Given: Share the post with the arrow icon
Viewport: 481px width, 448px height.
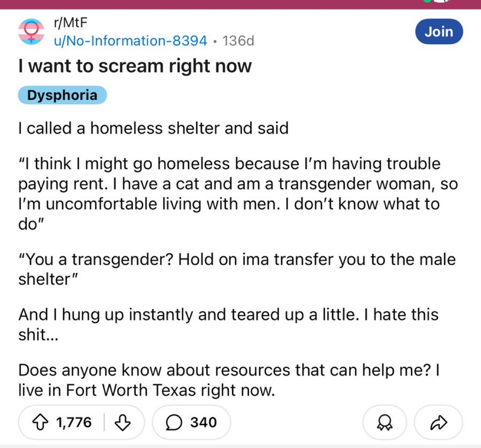Looking at the screenshot, I should pyautogui.click(x=439, y=422).
